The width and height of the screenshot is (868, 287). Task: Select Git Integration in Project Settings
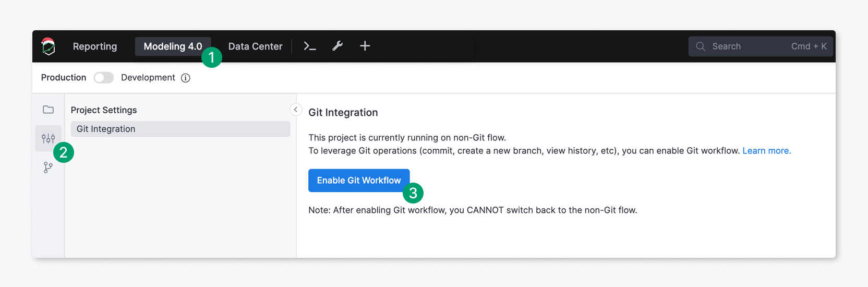pyautogui.click(x=180, y=129)
